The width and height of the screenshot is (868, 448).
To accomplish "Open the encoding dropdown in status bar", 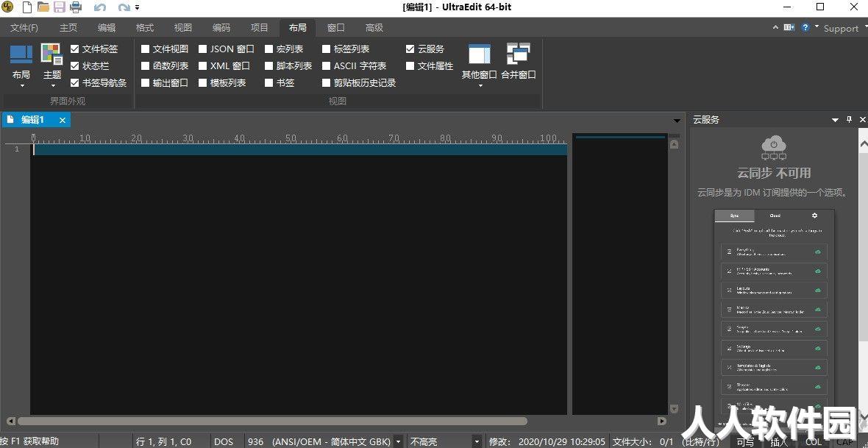I will click(x=399, y=442).
